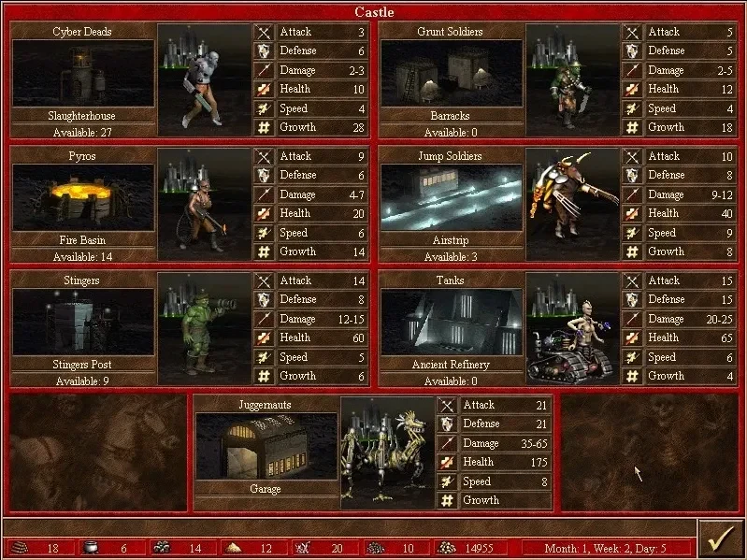
Task: Click the Cyber Deads defense shield icon
Action: (x=264, y=51)
